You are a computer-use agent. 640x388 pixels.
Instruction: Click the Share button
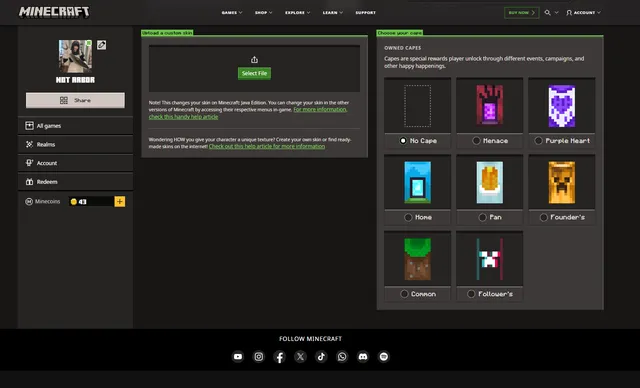click(x=76, y=100)
